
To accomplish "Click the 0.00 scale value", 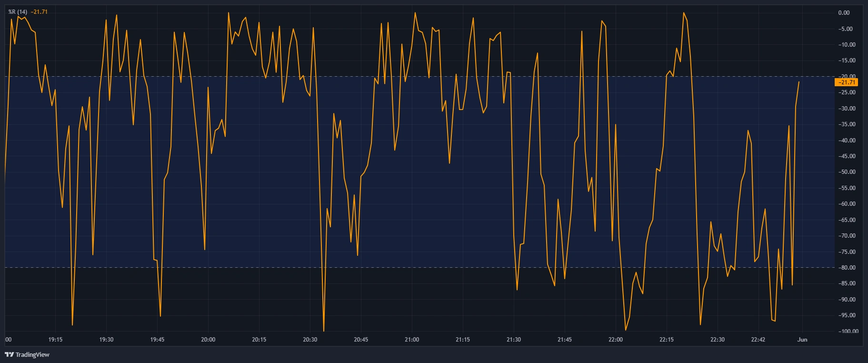I will 844,13.
